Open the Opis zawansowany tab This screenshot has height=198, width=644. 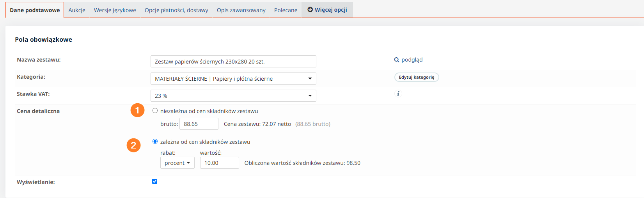coord(241,10)
